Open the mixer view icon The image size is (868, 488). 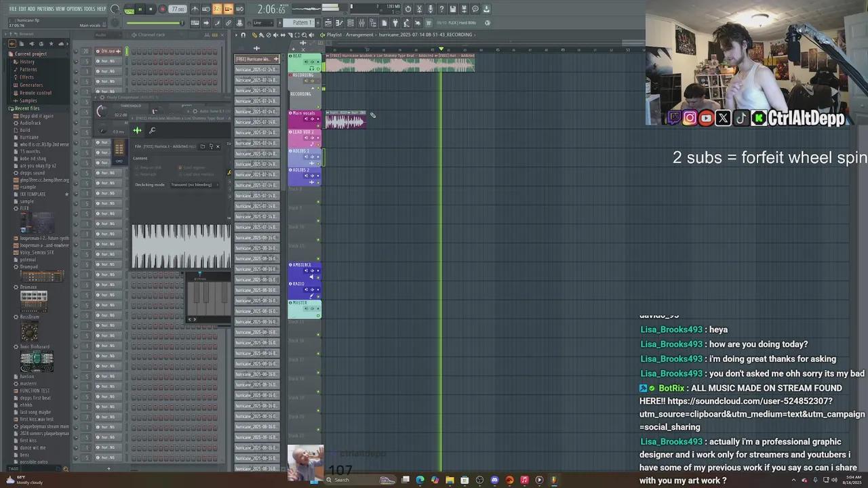361,22
